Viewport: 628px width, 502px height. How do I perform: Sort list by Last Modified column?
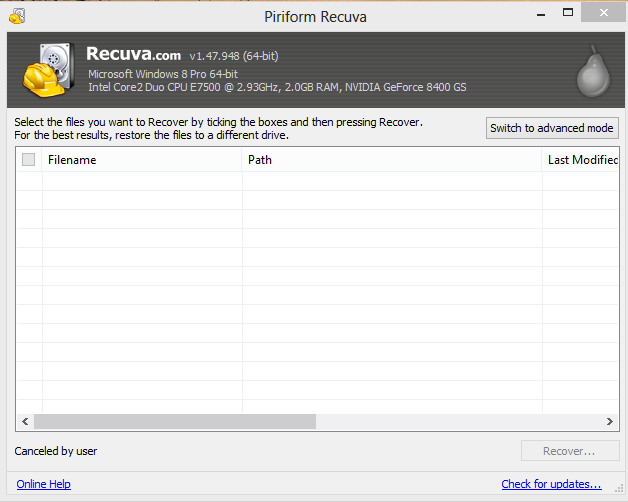coord(581,160)
